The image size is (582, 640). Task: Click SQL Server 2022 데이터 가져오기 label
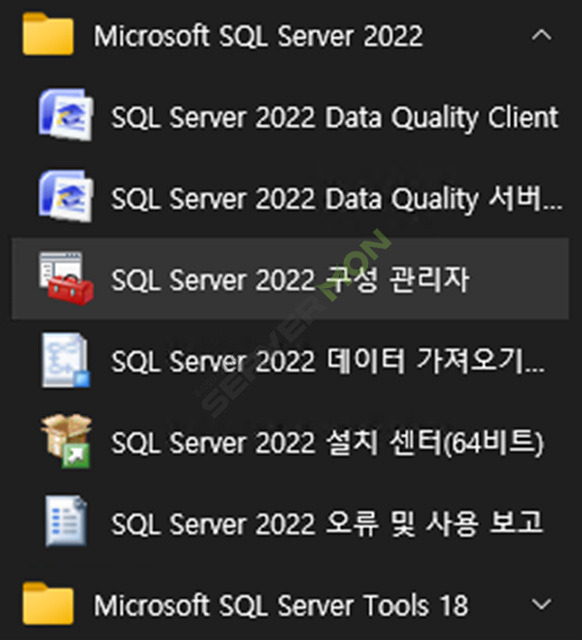328,362
